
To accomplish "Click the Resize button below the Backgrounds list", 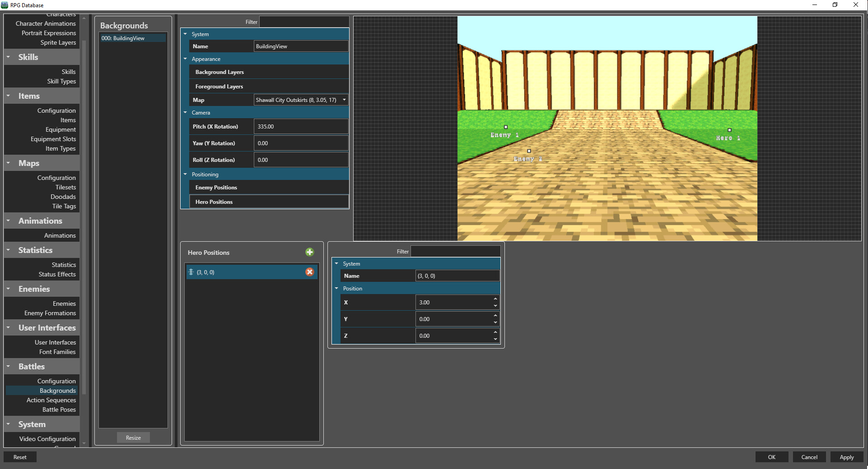I will pos(133,437).
